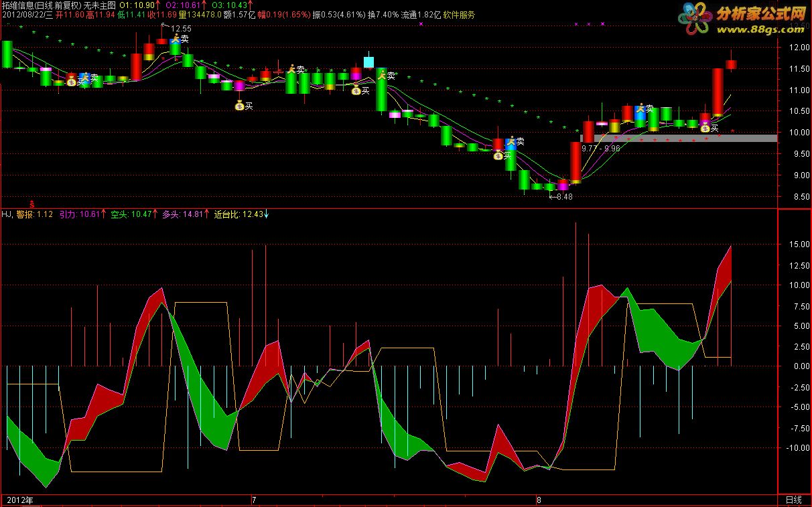
Task: Click the rightmost buy money-bag marker
Action: click(705, 128)
